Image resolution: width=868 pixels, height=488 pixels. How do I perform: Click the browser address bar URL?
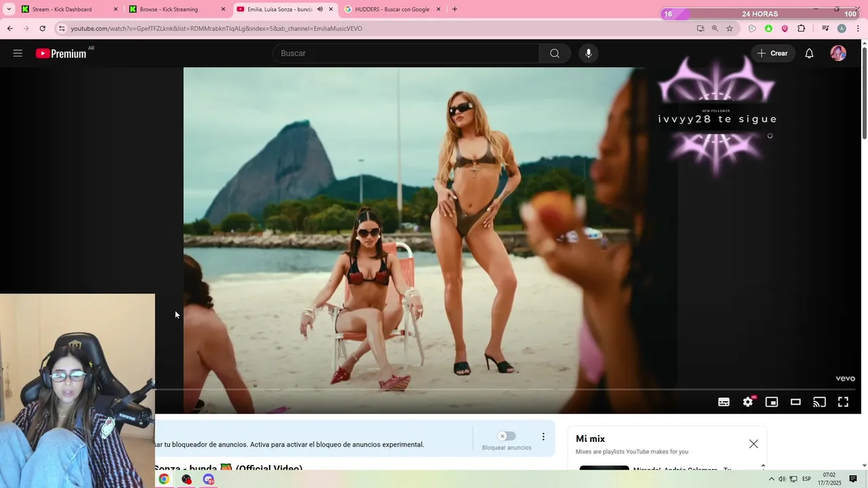tap(217, 28)
